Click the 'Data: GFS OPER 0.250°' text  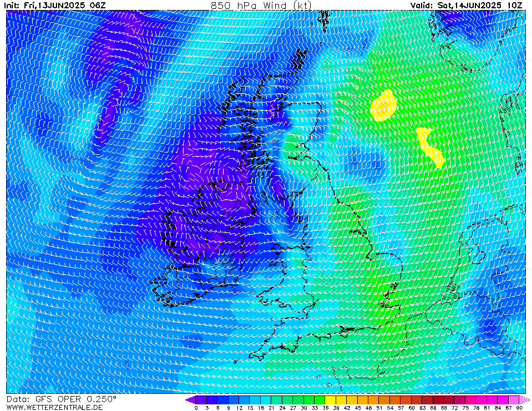(62, 399)
